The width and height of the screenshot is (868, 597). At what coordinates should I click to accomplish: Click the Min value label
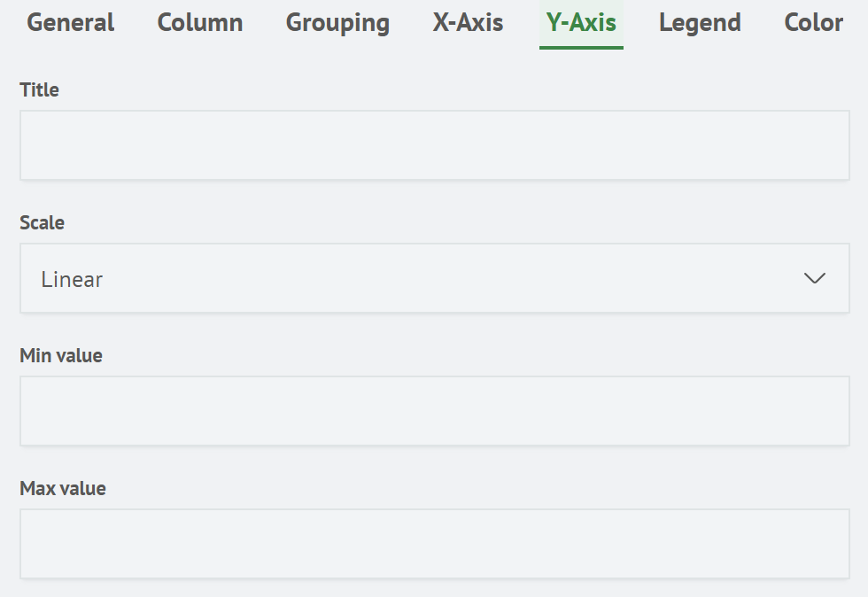point(61,355)
